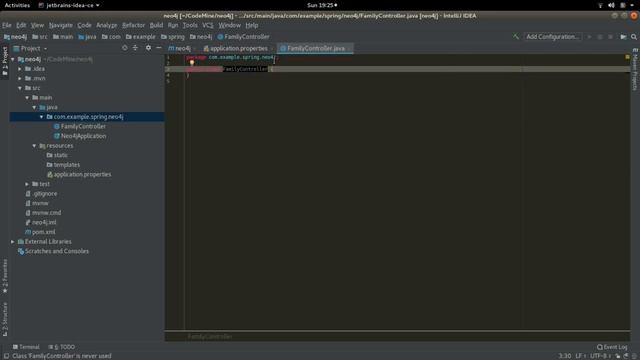Viewport: 640px width, 360px height.
Task: Collapse the src folder
Action: click(x=20, y=88)
